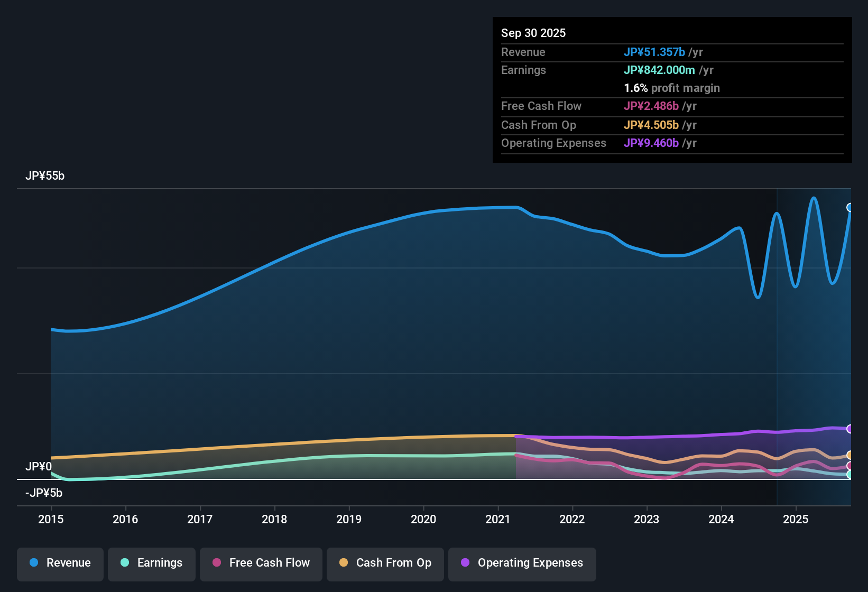Click the blue Revenue legend dot
868x592 pixels.
click(x=33, y=563)
